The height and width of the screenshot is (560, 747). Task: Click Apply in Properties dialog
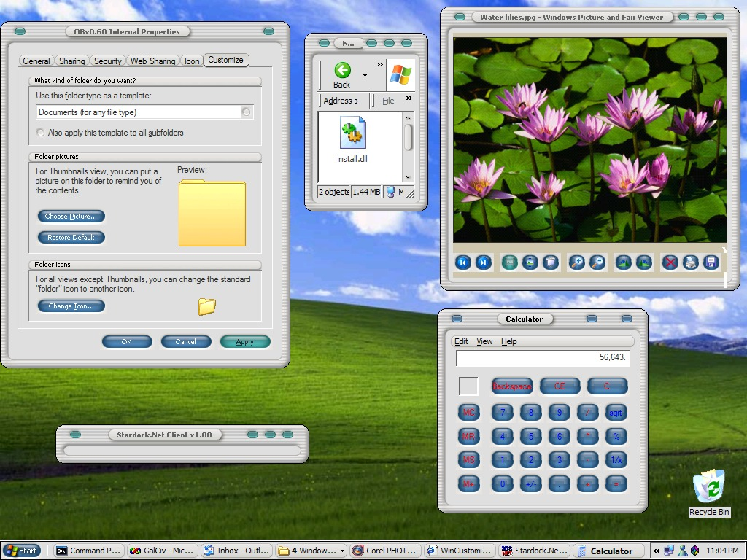pyautogui.click(x=245, y=341)
